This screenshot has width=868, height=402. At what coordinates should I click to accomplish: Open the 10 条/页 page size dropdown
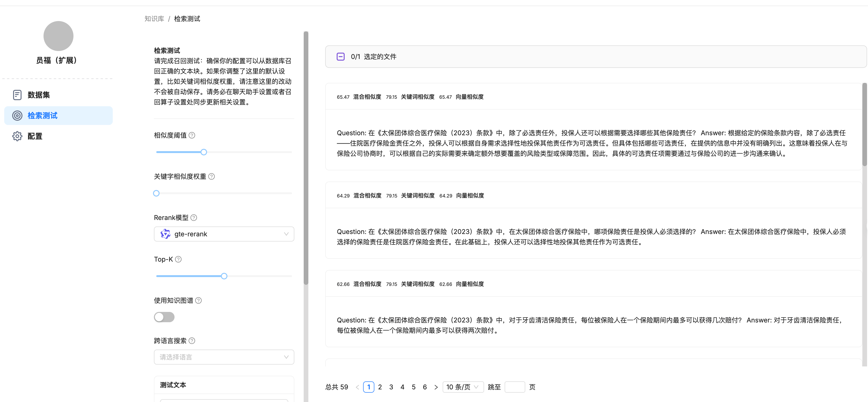[463, 387]
